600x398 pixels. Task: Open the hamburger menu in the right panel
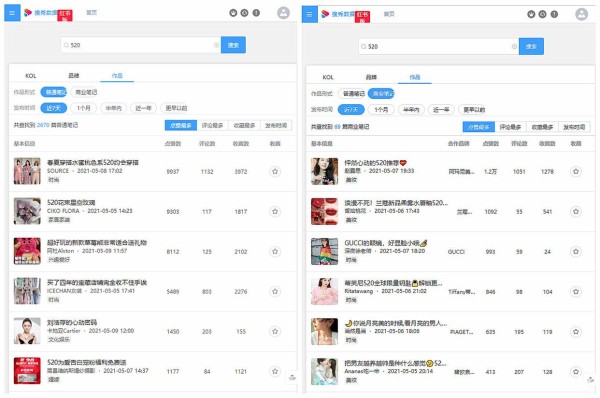pos(310,15)
